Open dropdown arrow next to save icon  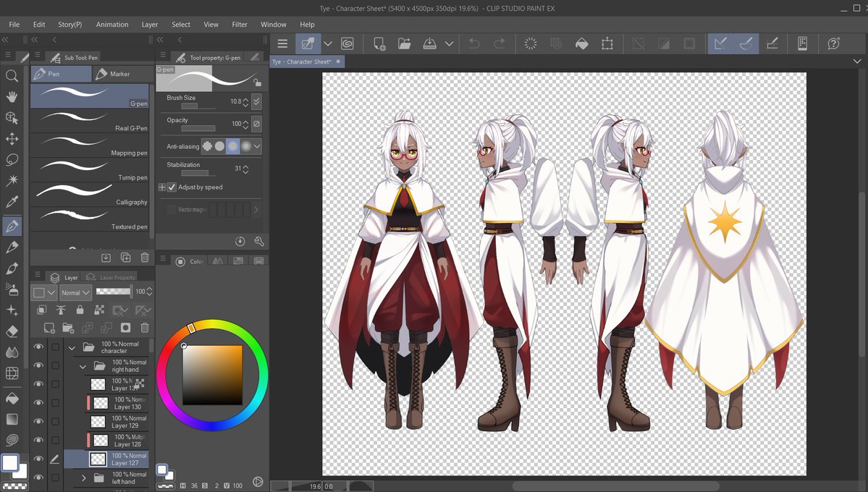(x=449, y=43)
